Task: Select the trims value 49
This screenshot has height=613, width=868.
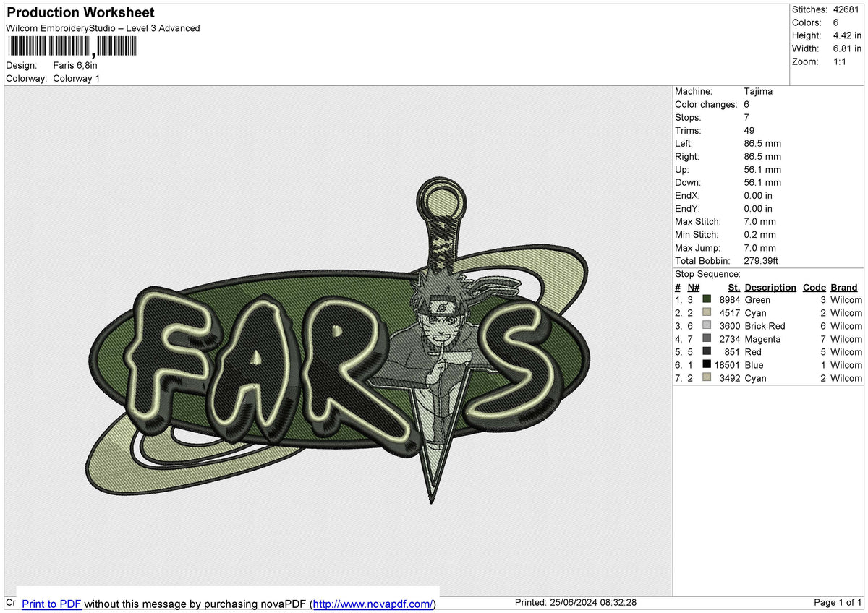Action: pyautogui.click(x=749, y=131)
